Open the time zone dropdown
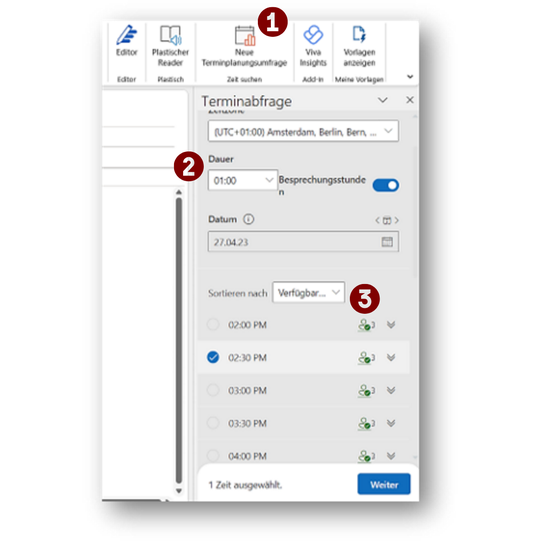Viewport: 541px width, 541px height. [x=303, y=131]
